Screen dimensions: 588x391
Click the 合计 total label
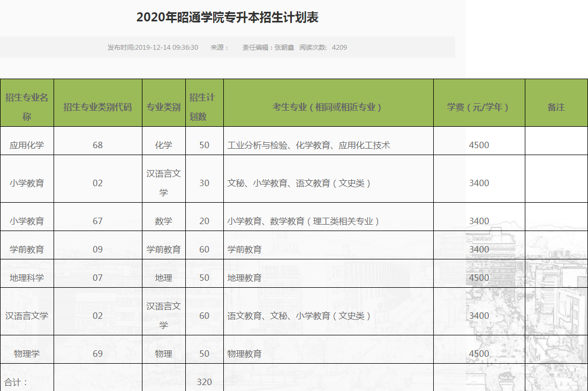[x=16, y=382]
